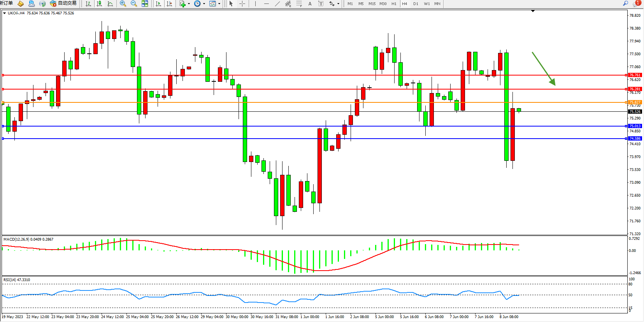Screen dimensions: 644x322
Task: Open the chat notifications bubble
Action: pyautogui.click(x=637, y=4)
